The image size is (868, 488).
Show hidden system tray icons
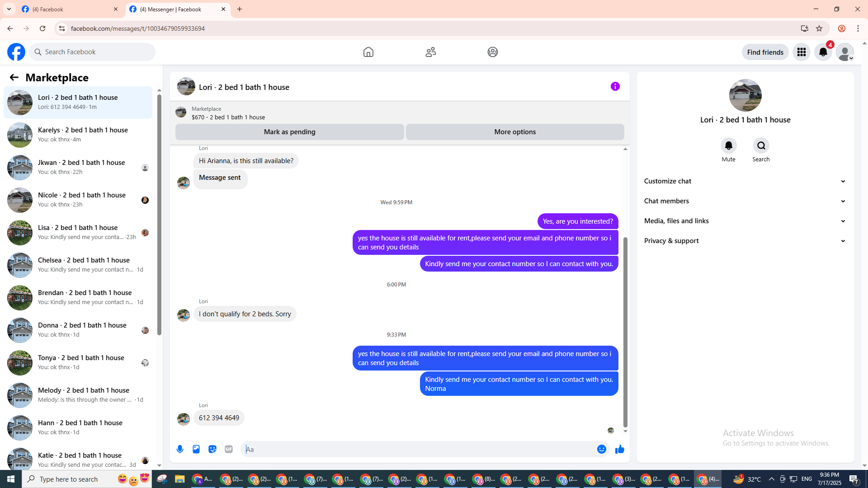point(772,479)
